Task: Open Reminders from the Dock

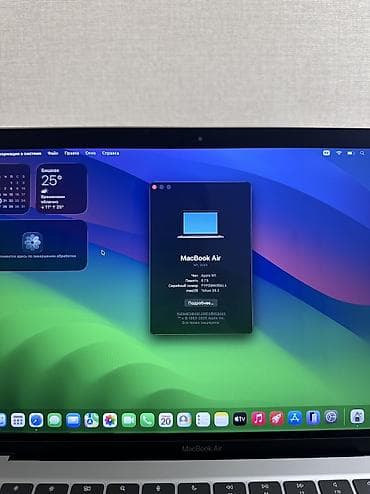Action: (202, 420)
